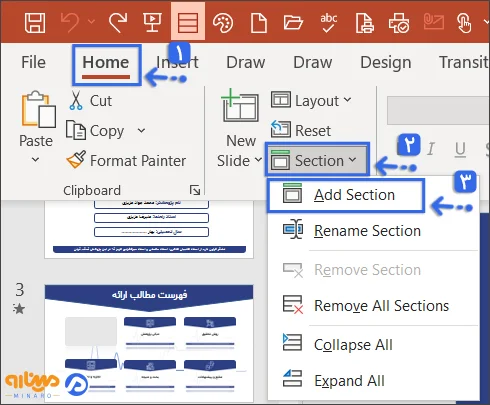Viewport: 490px width, 405px height.
Task: Switch to the Home tab
Action: (x=106, y=63)
